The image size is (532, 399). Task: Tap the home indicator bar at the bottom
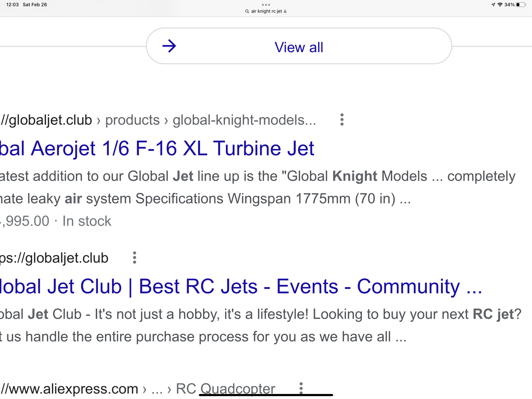tap(266, 395)
